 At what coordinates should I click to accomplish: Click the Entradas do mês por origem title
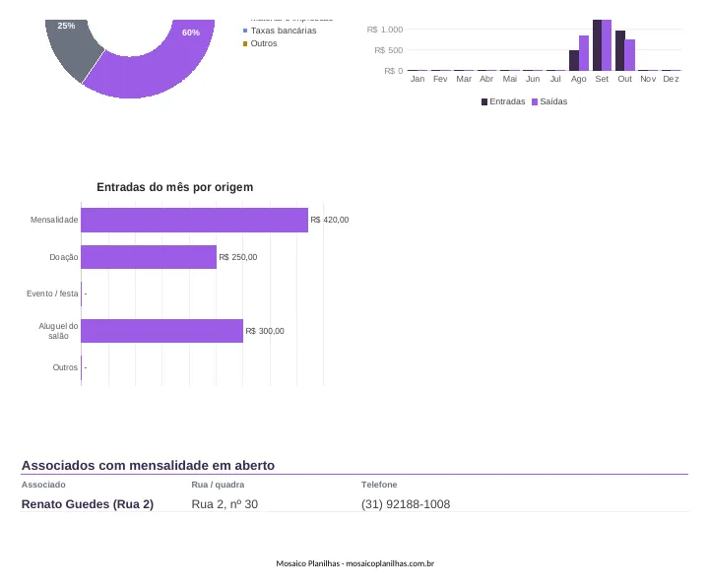174,187
